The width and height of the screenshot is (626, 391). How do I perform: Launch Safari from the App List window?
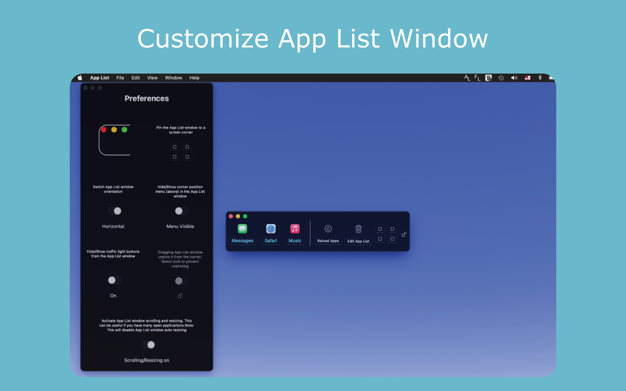pyautogui.click(x=271, y=228)
